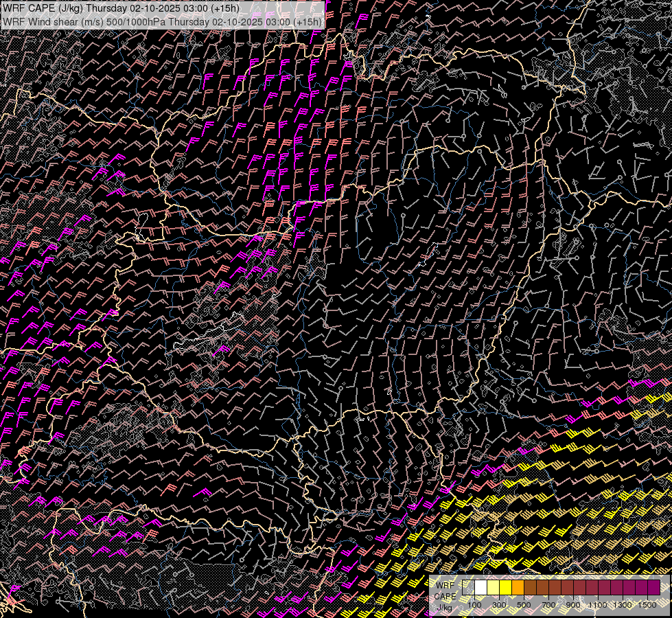
Task: Select the last purple swatch in the legend
Action: [x=653, y=588]
